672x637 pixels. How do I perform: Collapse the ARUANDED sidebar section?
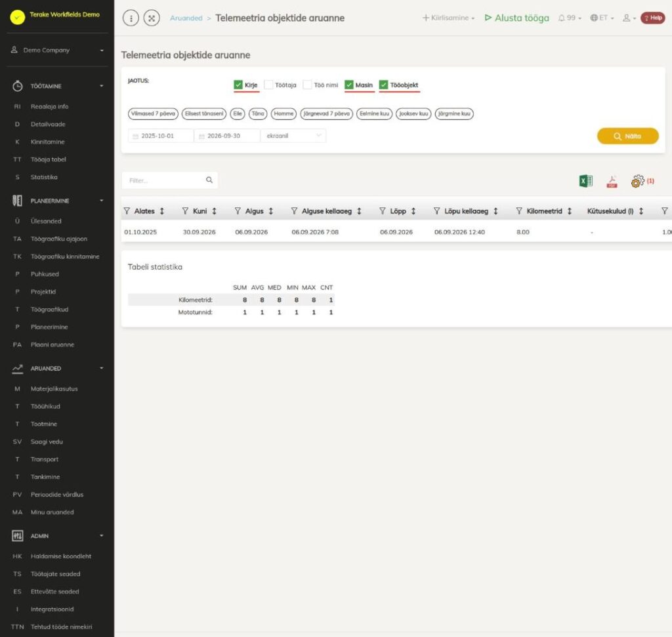point(58,369)
